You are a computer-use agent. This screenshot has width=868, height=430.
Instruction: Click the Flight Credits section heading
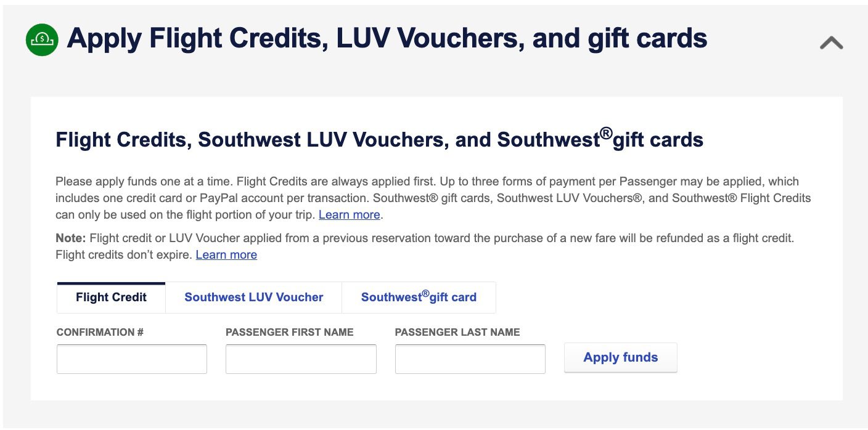click(x=379, y=139)
